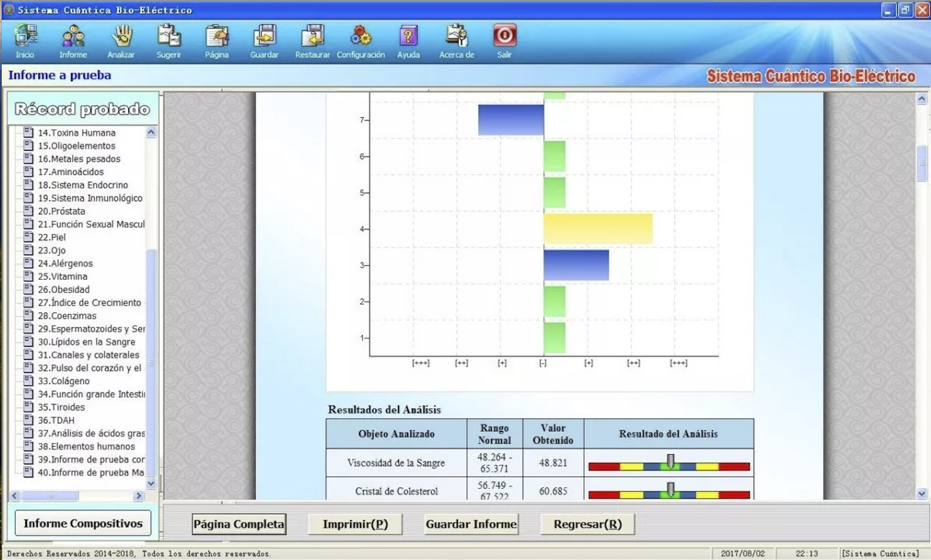Select 15.Oligoelementos in the record tree
931x560 pixels.
coord(77,146)
